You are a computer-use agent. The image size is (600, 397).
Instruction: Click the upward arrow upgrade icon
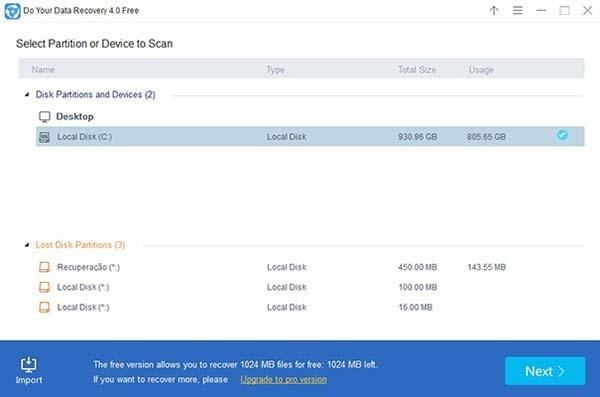494,11
